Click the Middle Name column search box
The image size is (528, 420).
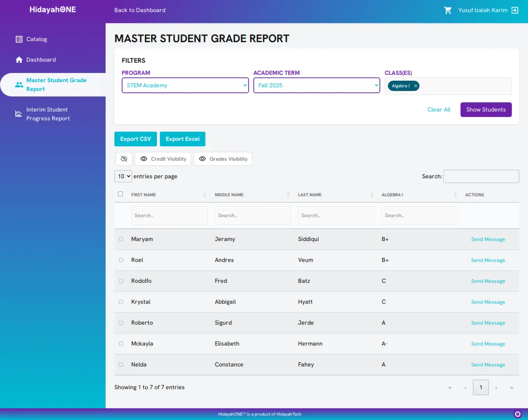click(x=253, y=216)
